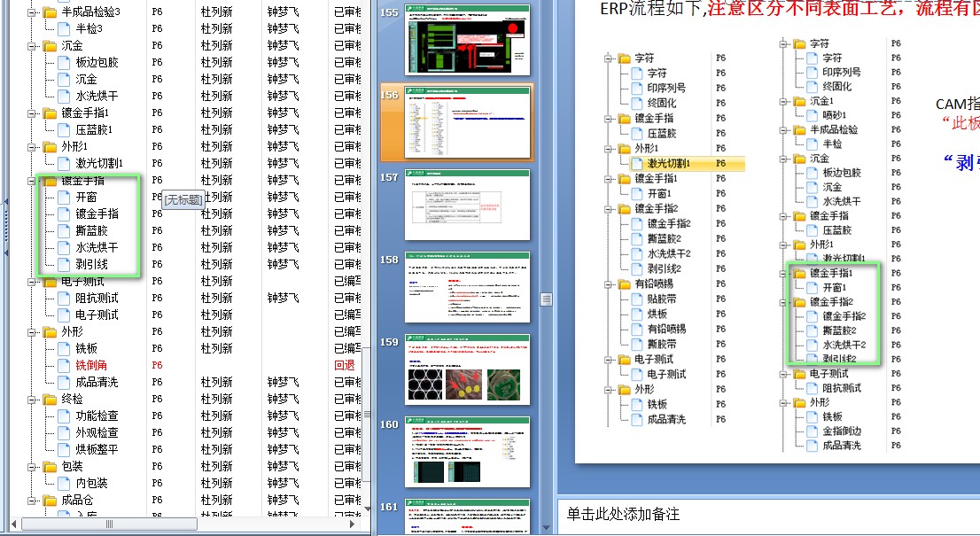Click the notes field 单击此处添加备注
Image resolution: width=980 pixels, height=536 pixels.
coord(623,514)
